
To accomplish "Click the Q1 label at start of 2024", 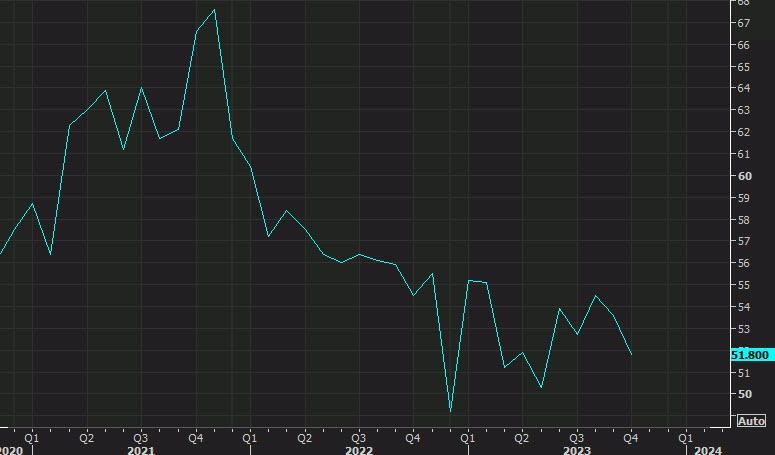I will (x=686, y=437).
